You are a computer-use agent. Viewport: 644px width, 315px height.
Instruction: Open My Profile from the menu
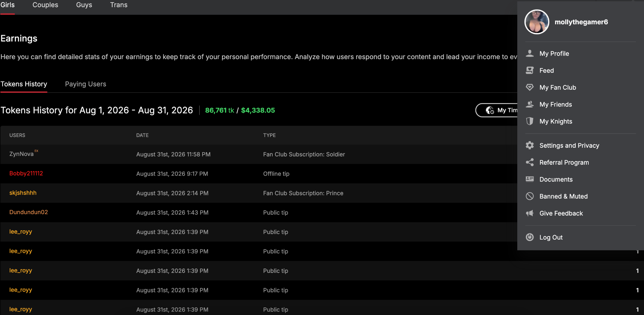coord(554,53)
